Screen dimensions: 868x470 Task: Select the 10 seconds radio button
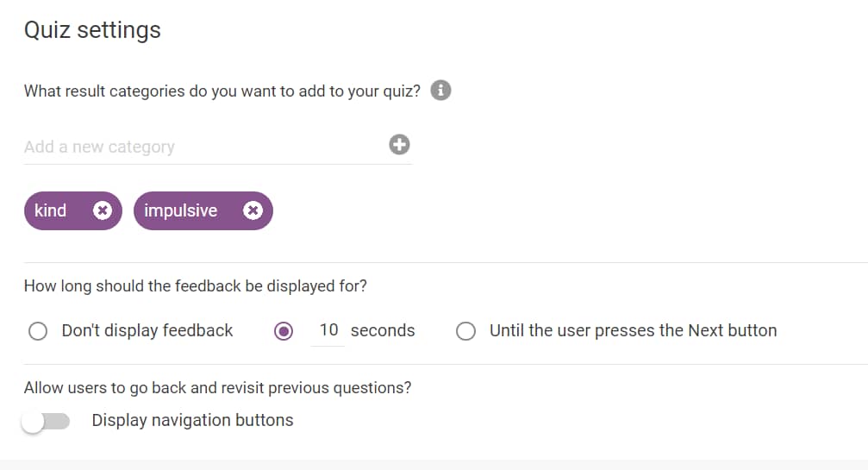[284, 331]
